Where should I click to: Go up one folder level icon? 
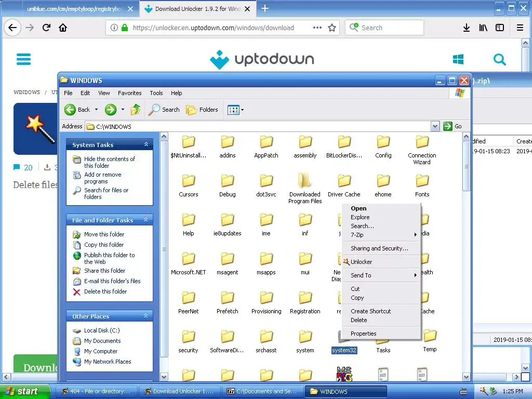coord(136,110)
